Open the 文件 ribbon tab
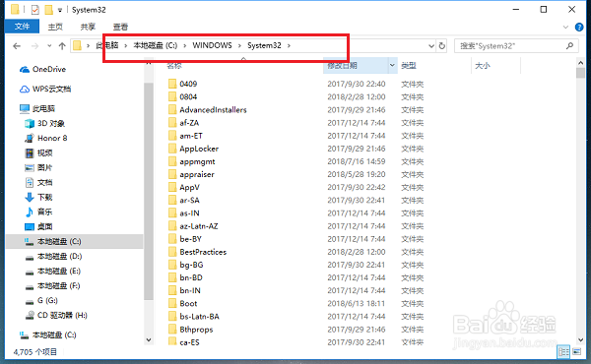 point(22,27)
